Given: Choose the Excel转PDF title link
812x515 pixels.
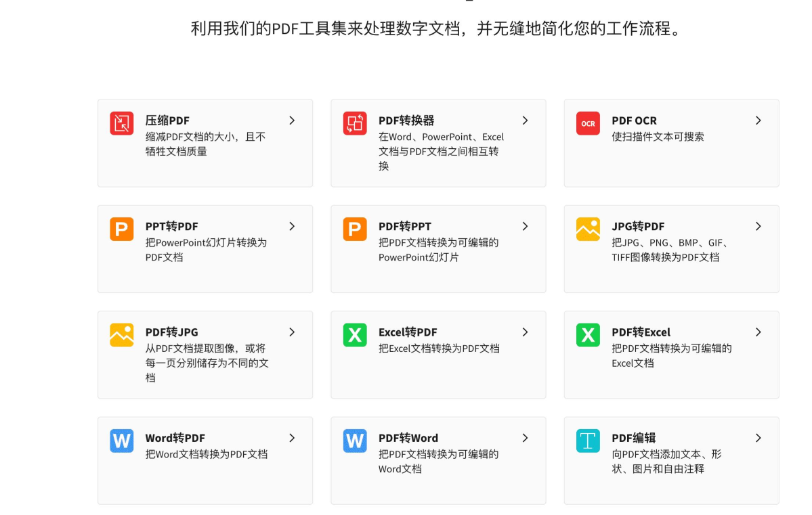Looking at the screenshot, I should pyautogui.click(x=408, y=332).
